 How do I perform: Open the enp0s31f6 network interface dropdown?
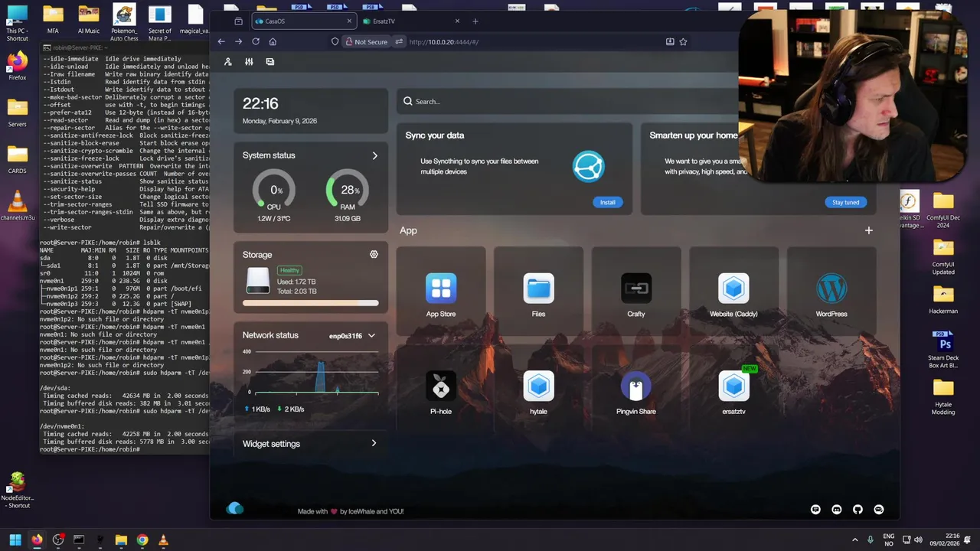[x=352, y=335]
